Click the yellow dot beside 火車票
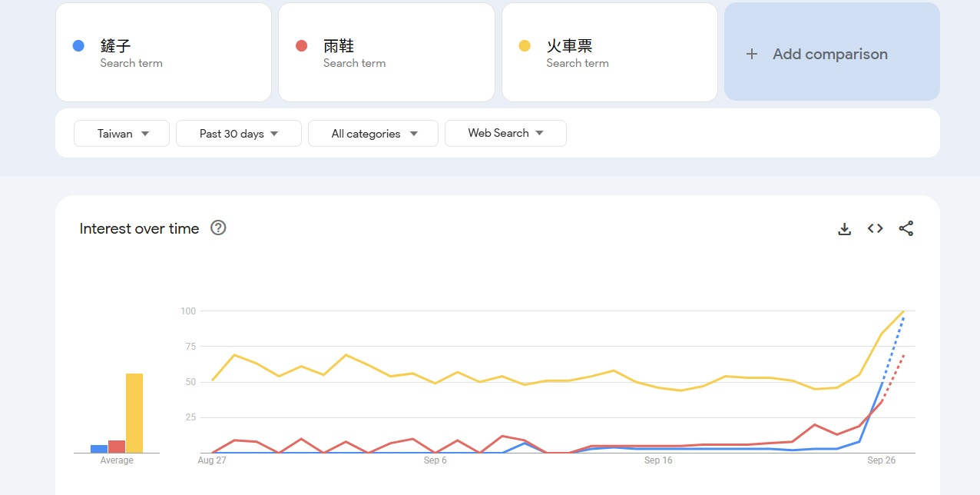The width and height of the screenshot is (980, 495). tap(525, 46)
